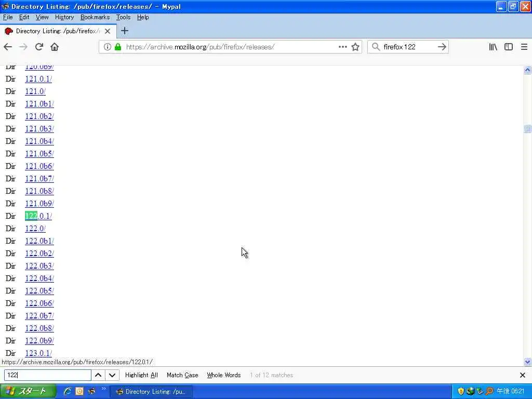Viewport: 532px width, 399px height.
Task: Reload the current page
Action: point(39,47)
